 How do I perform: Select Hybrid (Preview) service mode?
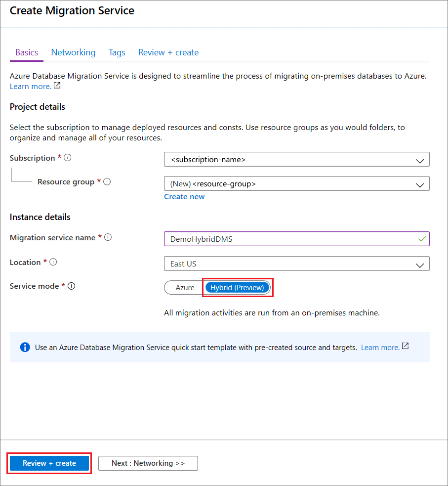[237, 288]
